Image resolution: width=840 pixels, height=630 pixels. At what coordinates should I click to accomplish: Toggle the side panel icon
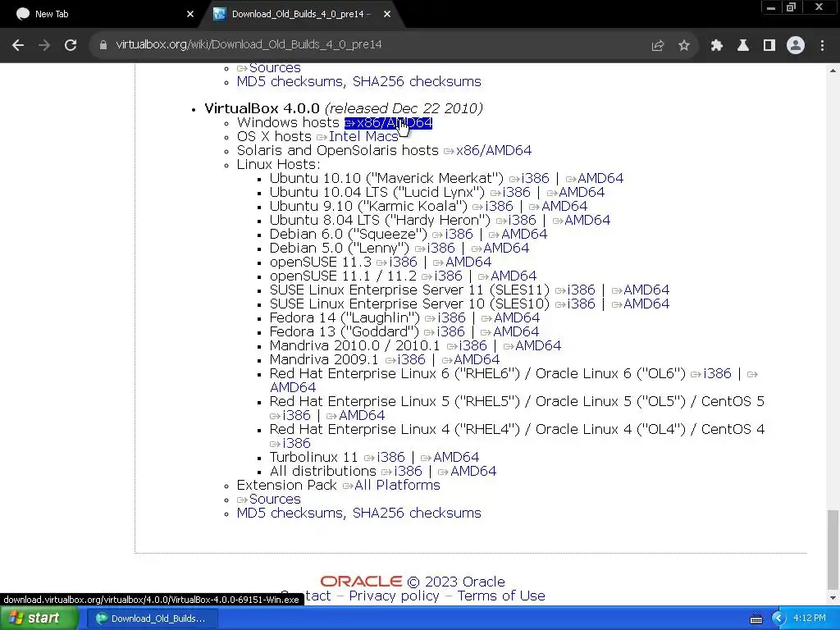(769, 45)
